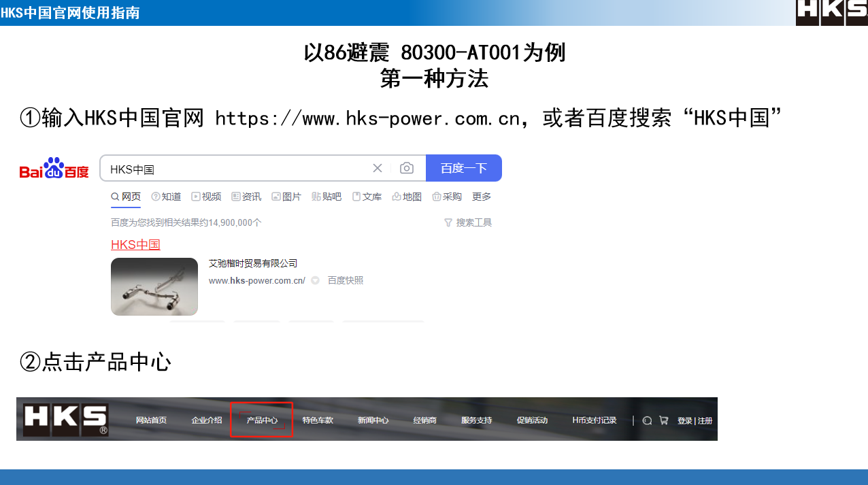This screenshot has width=868, height=485.
Task: Select the 地图 search tab
Action: (407, 197)
